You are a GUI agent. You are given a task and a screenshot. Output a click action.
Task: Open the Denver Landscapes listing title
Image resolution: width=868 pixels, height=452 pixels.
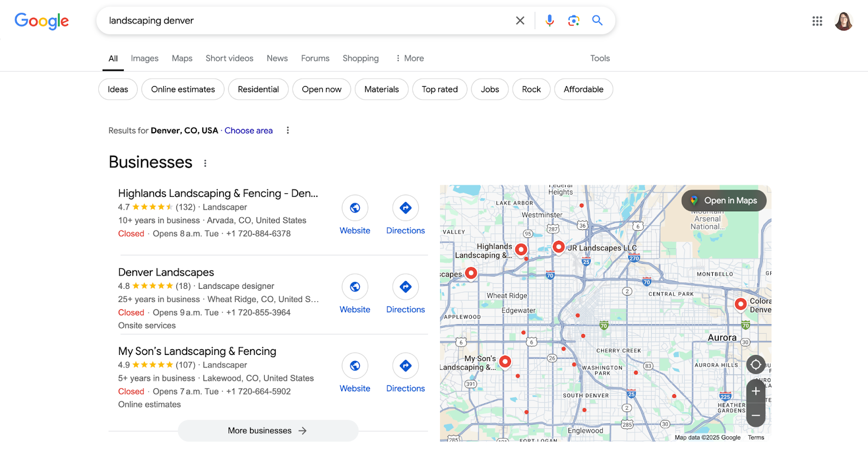point(166,272)
